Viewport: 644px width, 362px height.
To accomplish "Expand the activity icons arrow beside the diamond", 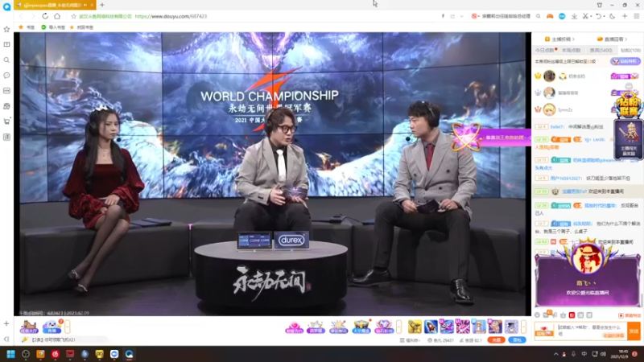I will click(398, 327).
